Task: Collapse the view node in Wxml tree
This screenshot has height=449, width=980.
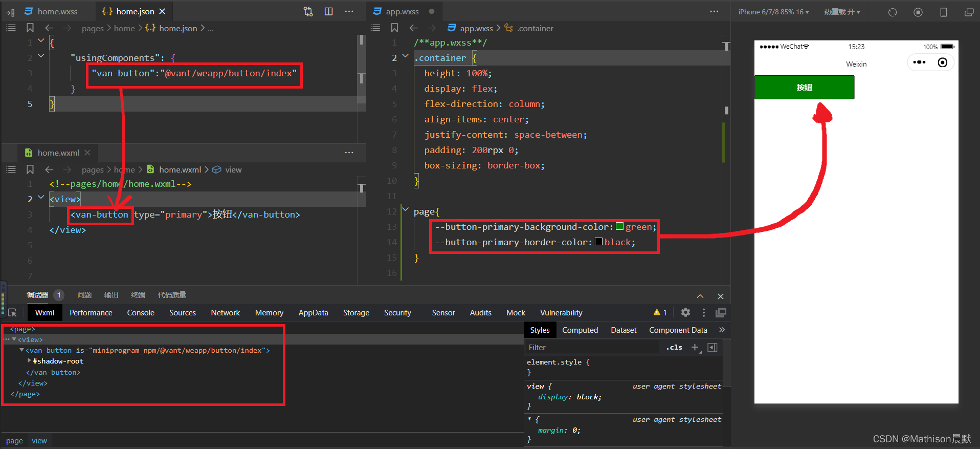Action: [14, 339]
